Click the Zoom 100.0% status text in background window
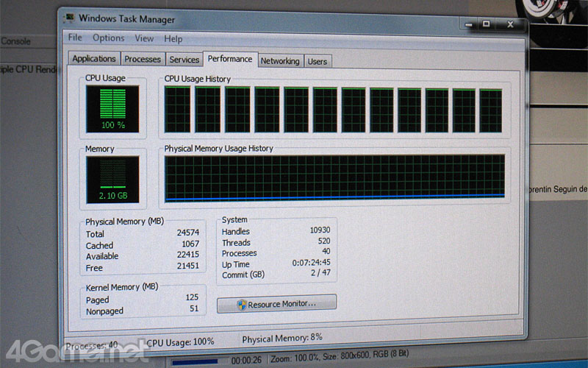Screen dimensions: 588x368 coord(295,358)
